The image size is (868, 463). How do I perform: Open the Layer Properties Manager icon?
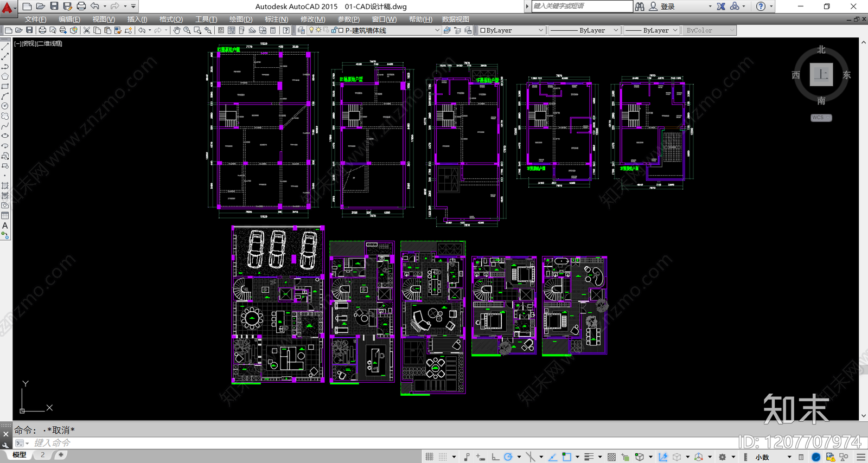tap(301, 30)
